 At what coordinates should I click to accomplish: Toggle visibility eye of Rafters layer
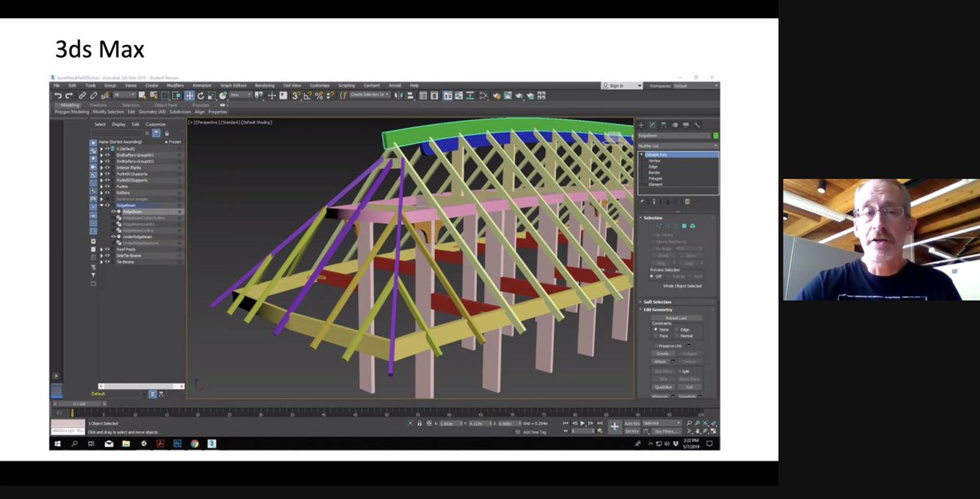point(107,193)
